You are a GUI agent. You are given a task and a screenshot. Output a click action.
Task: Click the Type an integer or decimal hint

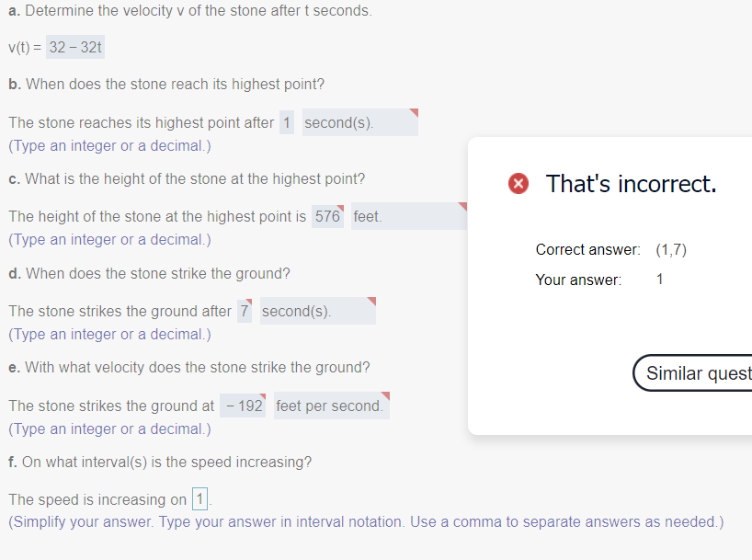point(108,145)
